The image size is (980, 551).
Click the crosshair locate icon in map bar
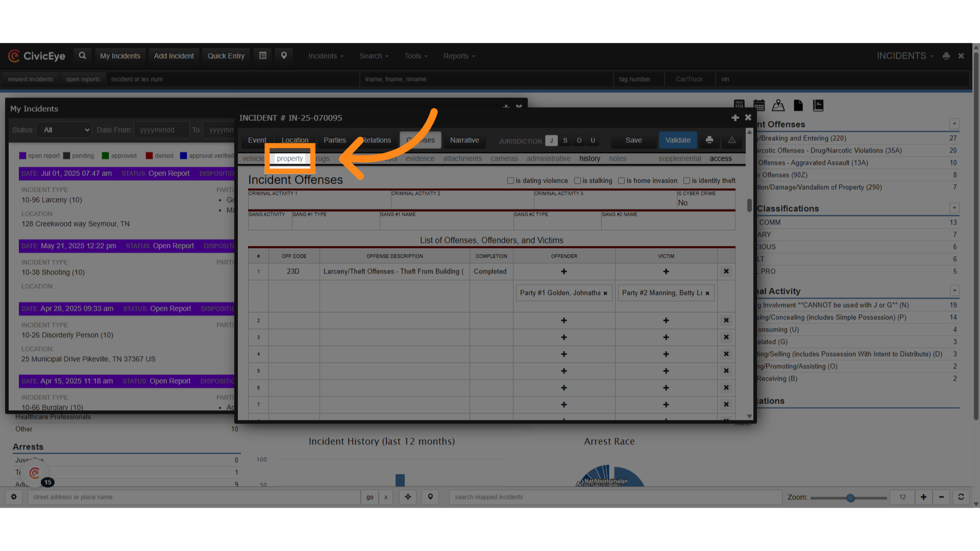point(408,497)
